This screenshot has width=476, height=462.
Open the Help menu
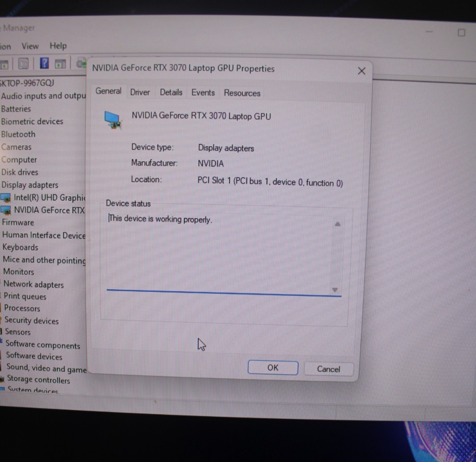[x=58, y=46]
